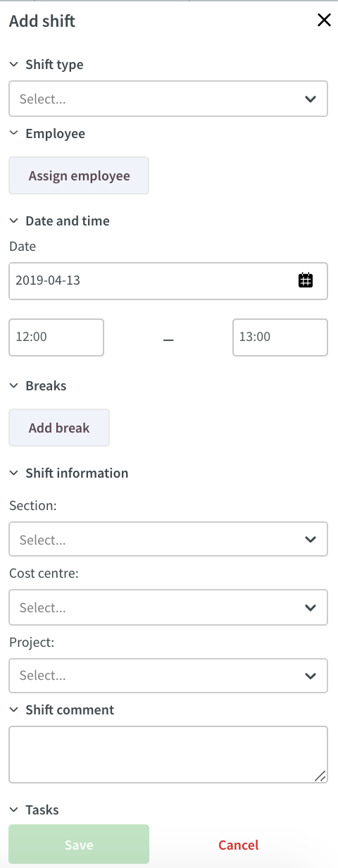Click the Save button

[x=79, y=844]
